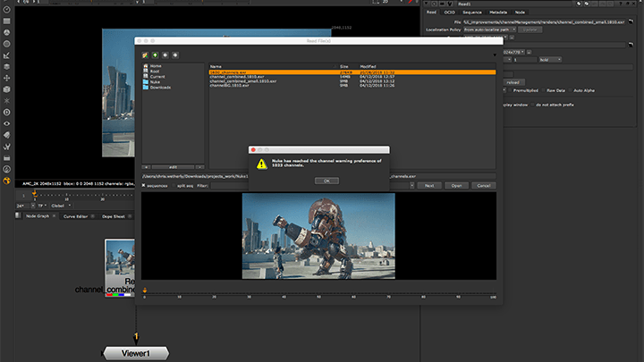Click the Open button in file dialog
The image size is (644, 362).
(456, 186)
